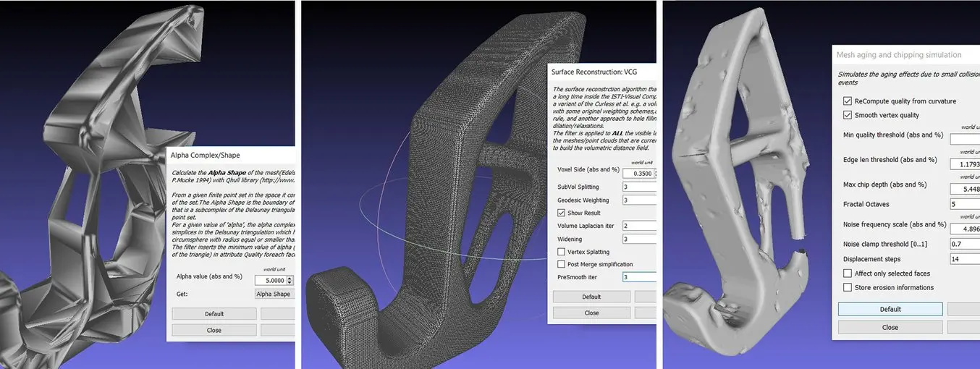Click the Alpha value input field
980x369 pixels.
click(x=270, y=280)
